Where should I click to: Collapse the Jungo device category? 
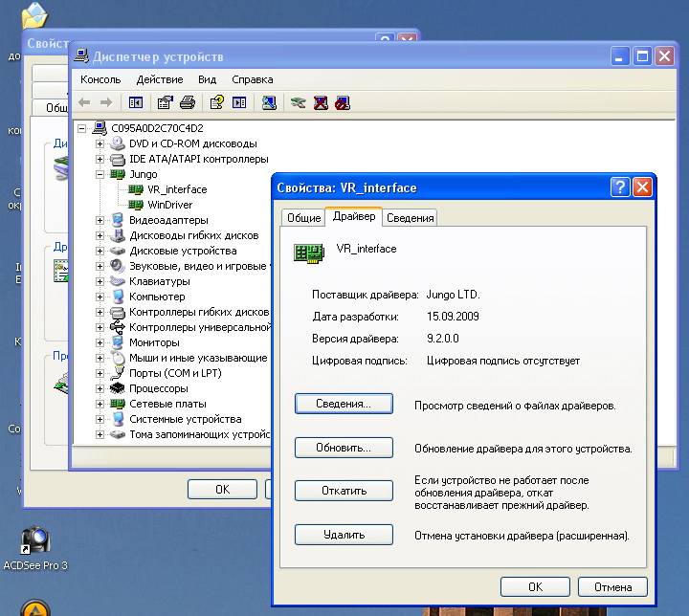(101, 174)
